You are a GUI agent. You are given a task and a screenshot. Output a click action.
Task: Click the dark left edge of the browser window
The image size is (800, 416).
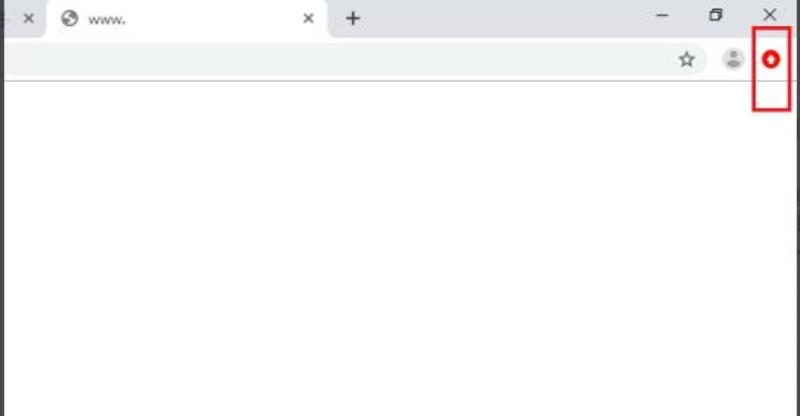[2, 245]
